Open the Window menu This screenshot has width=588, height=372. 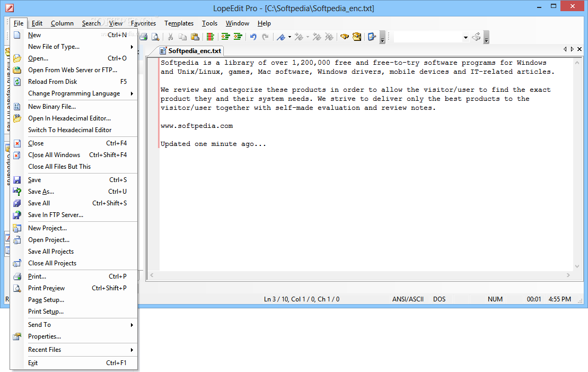[x=238, y=23]
